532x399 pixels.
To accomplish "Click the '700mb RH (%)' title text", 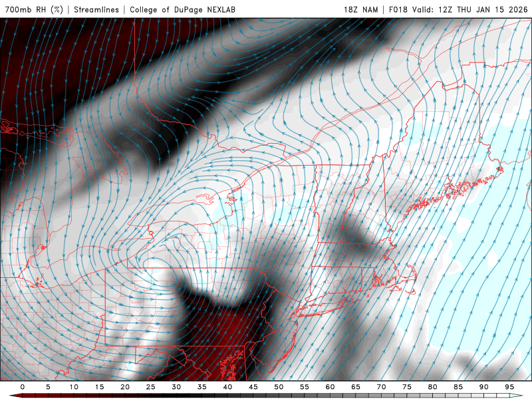I will click(x=34, y=9).
